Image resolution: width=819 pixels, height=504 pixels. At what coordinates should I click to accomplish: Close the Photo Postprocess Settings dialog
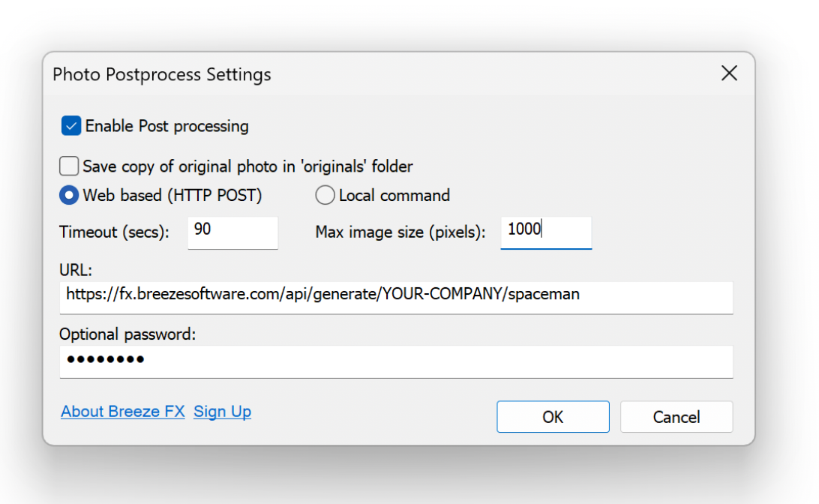point(728,73)
